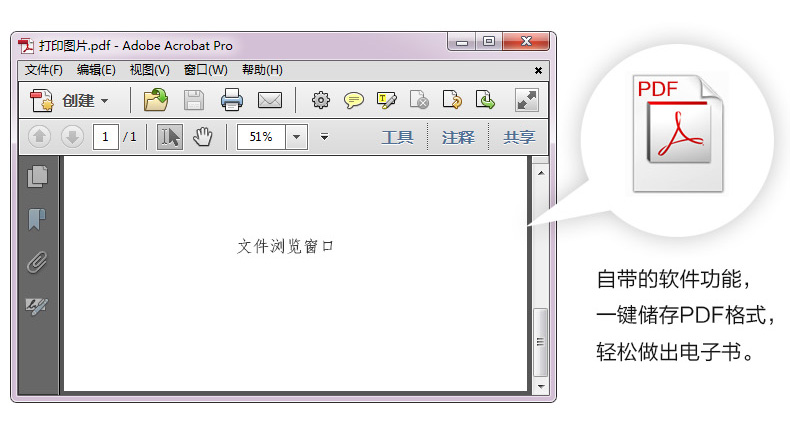790x425 pixels.
Task: Open the signatures panel in sidebar
Action: (x=37, y=306)
